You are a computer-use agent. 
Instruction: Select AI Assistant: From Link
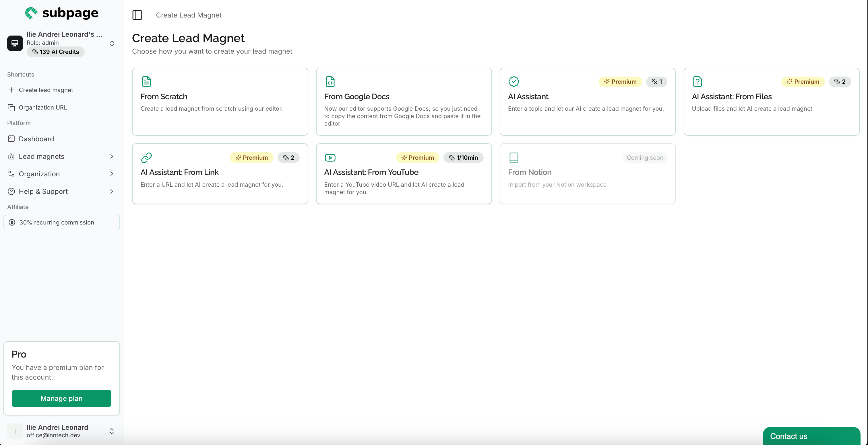coord(180,172)
